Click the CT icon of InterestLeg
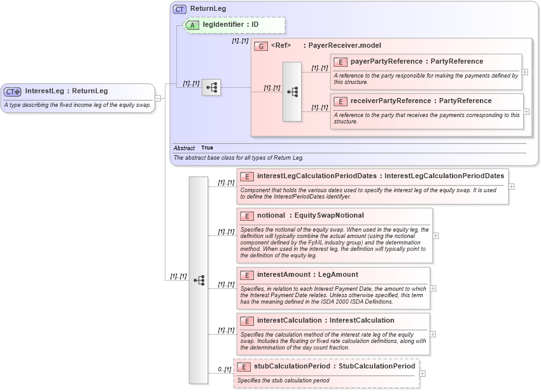Screen dimensions: 541x392 click(x=13, y=92)
